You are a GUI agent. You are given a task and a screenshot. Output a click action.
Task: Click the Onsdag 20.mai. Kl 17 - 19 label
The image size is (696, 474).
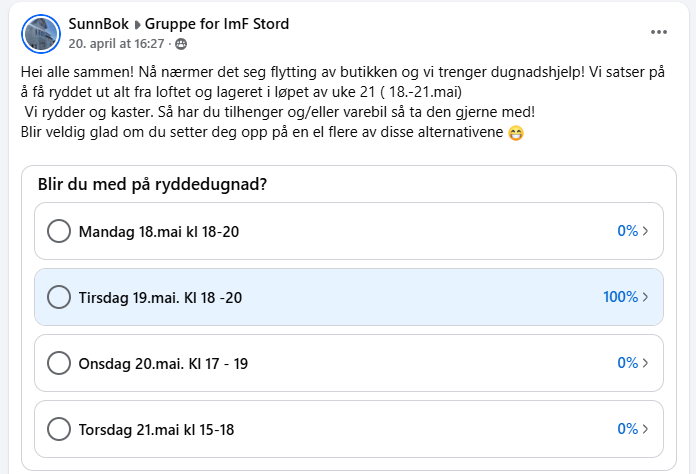(164, 363)
